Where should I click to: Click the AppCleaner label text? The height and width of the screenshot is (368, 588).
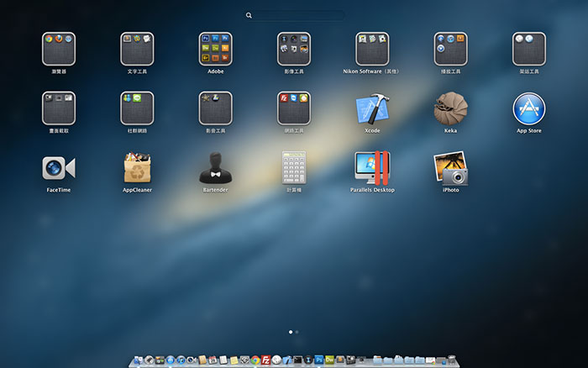(x=137, y=190)
